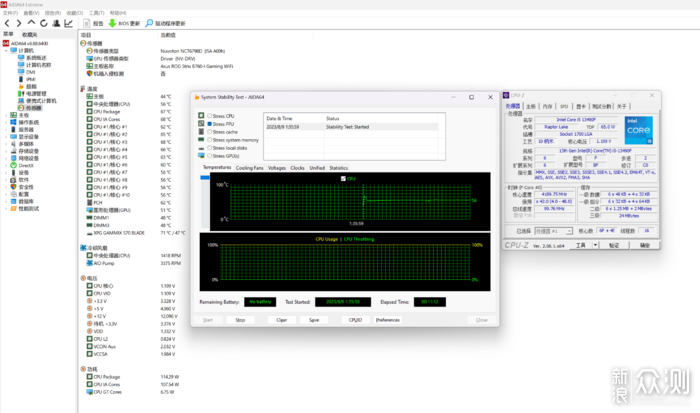Open the 测试分数 tab in CPU-Z

pyautogui.click(x=602, y=106)
